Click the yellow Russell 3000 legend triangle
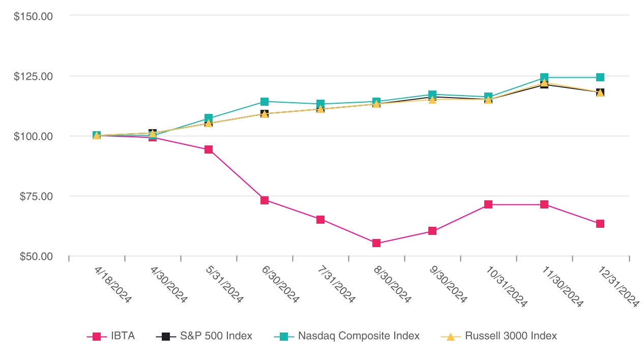644x361 pixels. [450, 337]
